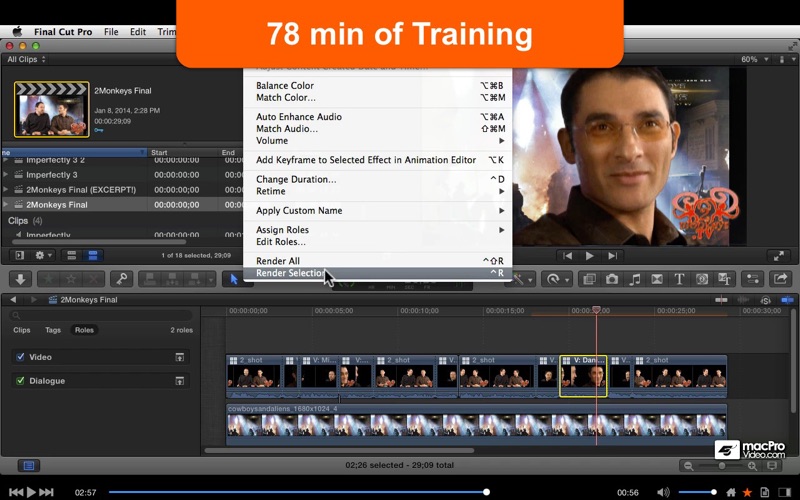Open the keyword editor key icon

[x=121, y=279]
